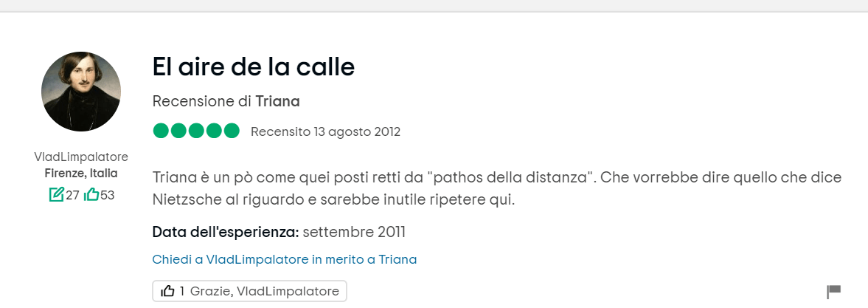Click the green pencil contributions icon
868x308 pixels.
(56, 195)
